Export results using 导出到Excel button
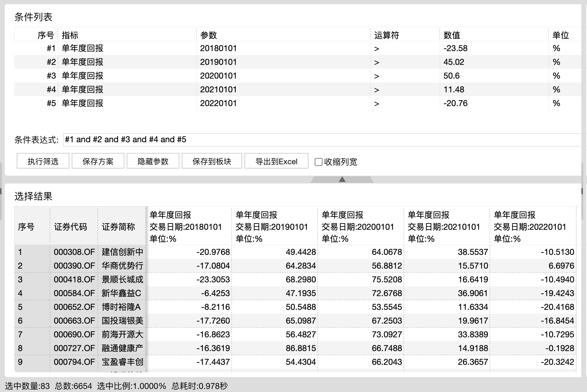Screen dimensions: 587x392 [276, 161]
